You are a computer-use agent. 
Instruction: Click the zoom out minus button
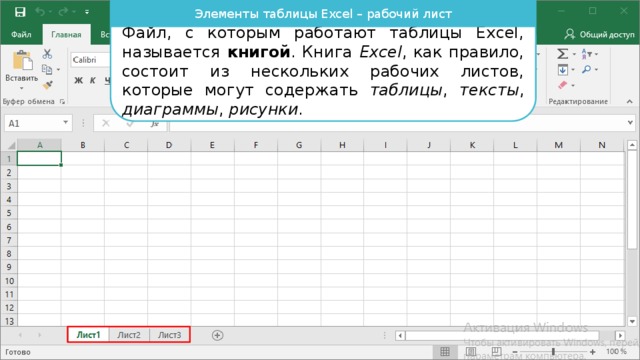pos(515,352)
